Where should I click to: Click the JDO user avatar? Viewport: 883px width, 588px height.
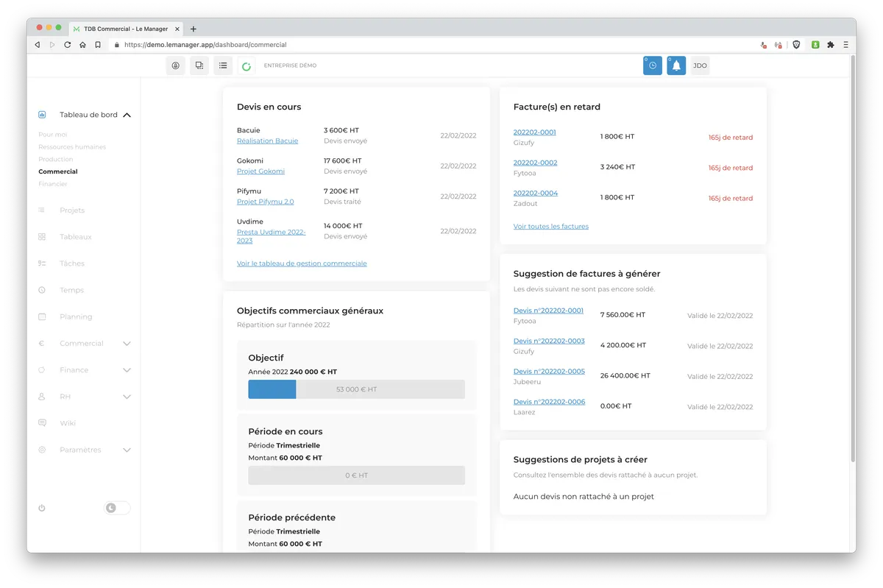point(700,65)
